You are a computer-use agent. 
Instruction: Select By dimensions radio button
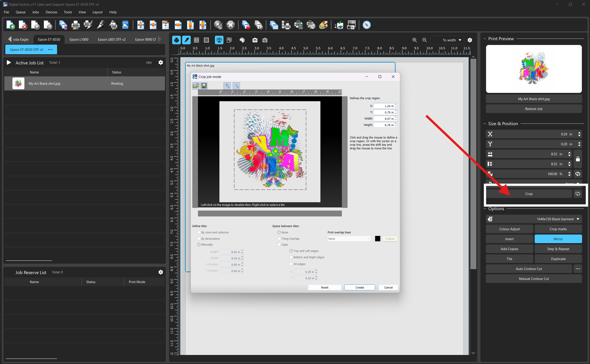[x=199, y=239]
